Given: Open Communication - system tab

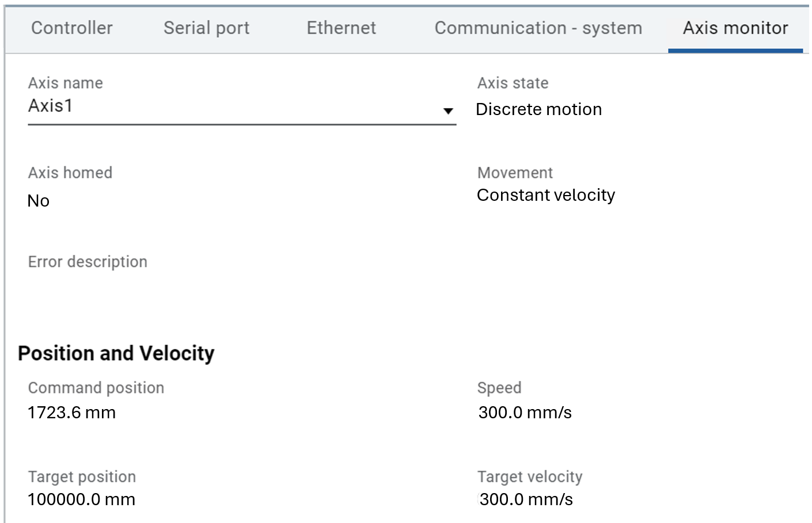Looking at the screenshot, I should pyautogui.click(x=538, y=28).
